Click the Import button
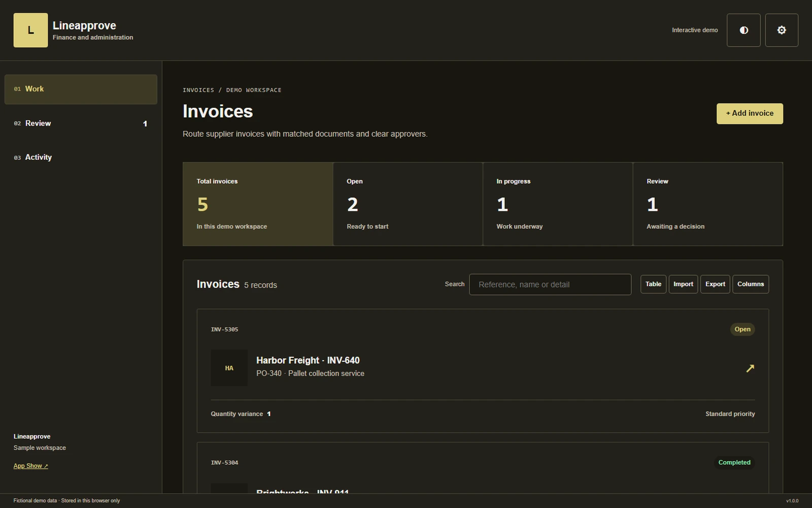812x508 pixels. tap(683, 284)
